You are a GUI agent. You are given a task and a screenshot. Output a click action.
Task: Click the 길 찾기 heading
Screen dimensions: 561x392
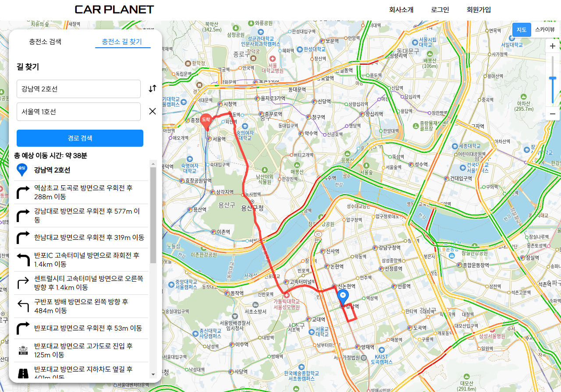[x=28, y=67]
